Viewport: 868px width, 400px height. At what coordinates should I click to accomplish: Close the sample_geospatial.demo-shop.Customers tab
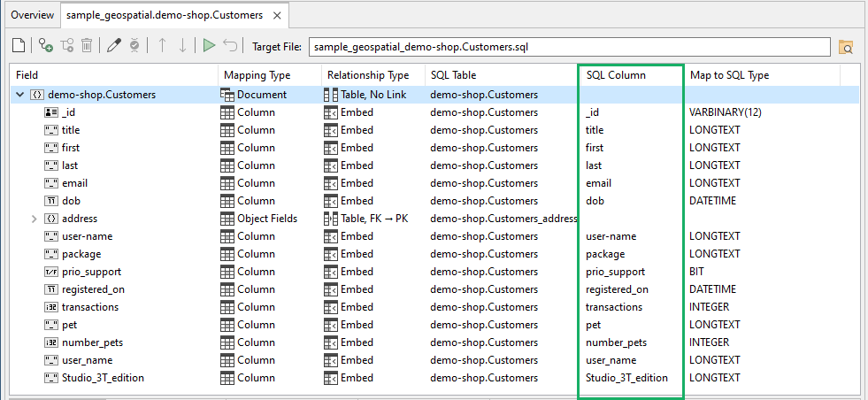pos(278,16)
